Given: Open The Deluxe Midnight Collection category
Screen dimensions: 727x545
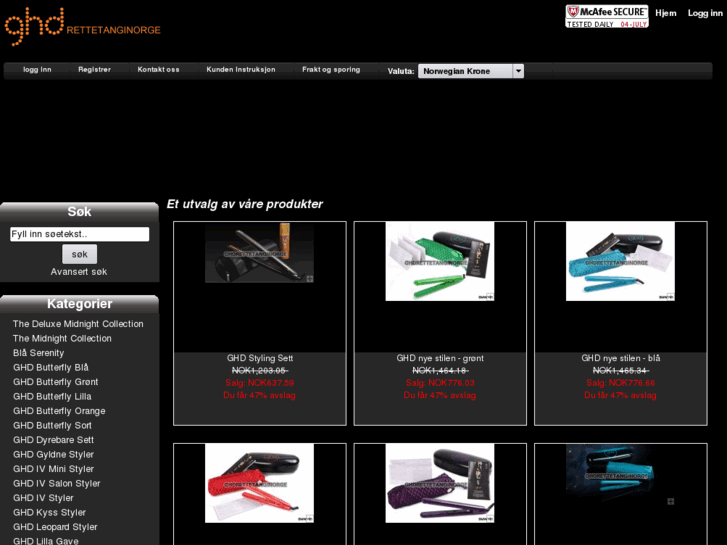Looking at the screenshot, I should 78,324.
